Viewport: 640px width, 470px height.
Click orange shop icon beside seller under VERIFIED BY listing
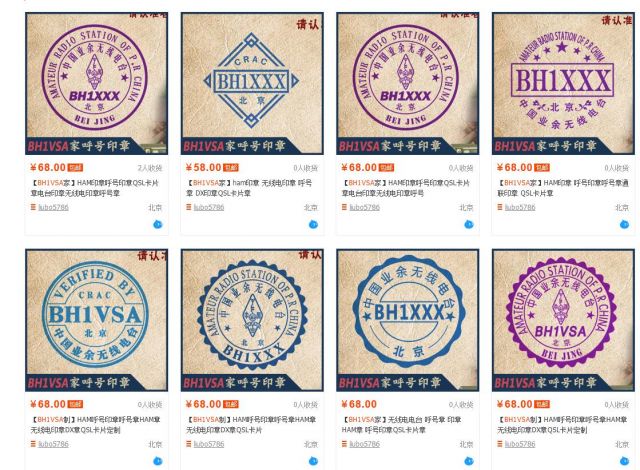point(33,444)
